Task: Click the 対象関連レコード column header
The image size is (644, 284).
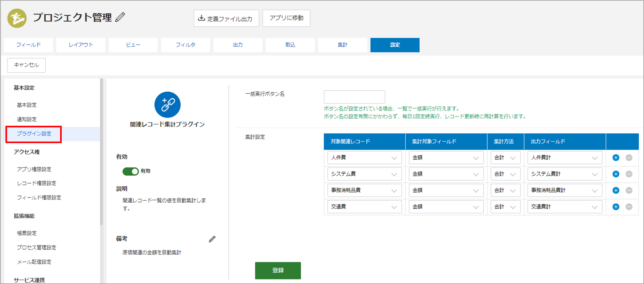Action: click(x=365, y=142)
